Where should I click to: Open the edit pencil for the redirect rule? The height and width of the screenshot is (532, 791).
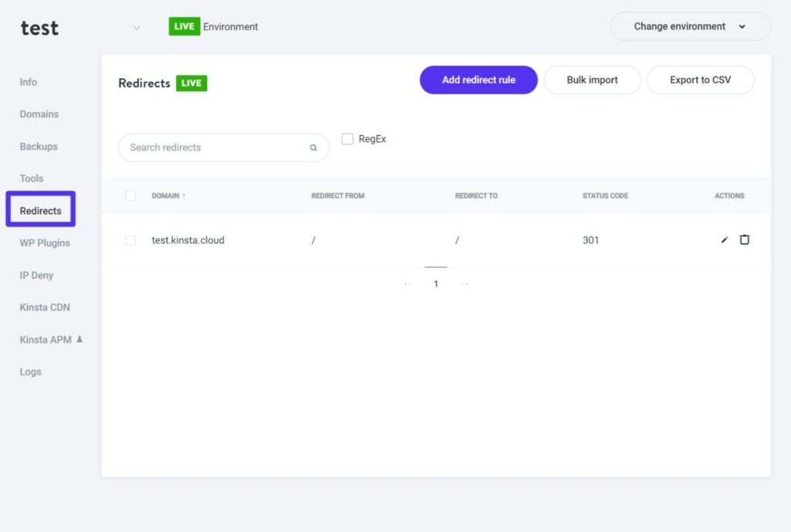tap(724, 239)
